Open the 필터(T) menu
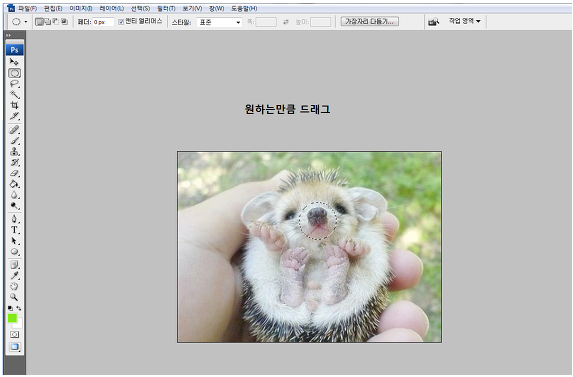 [x=166, y=8]
